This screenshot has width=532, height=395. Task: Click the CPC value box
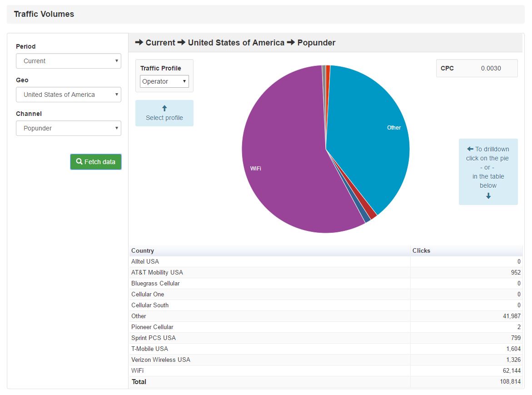pos(477,68)
